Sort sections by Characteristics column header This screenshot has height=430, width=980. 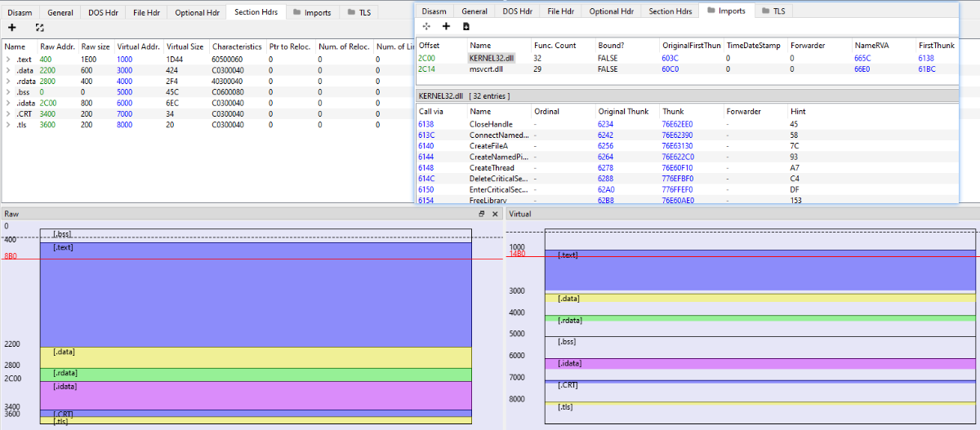click(236, 47)
